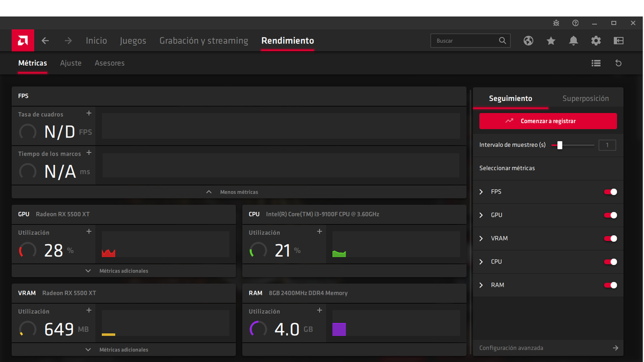644x362 pixels.
Task: Go forward with the right arrow
Action: 68,41
